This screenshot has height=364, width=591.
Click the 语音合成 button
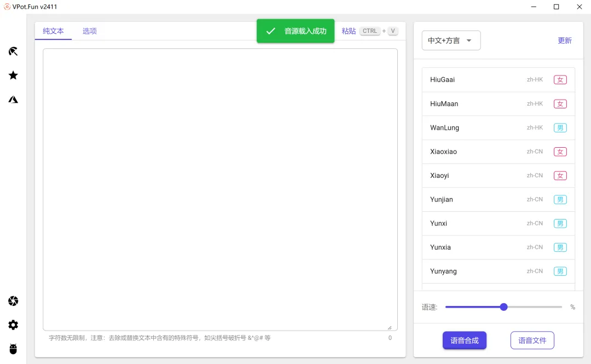pos(464,340)
